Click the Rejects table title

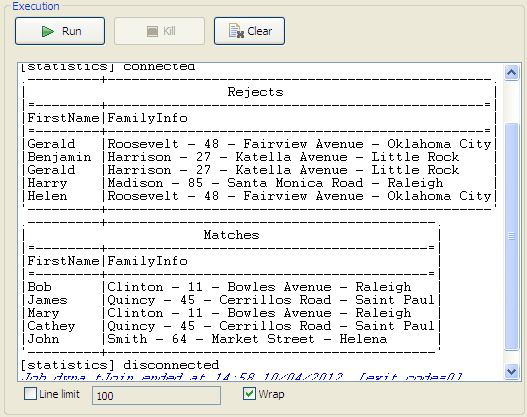pos(255,92)
